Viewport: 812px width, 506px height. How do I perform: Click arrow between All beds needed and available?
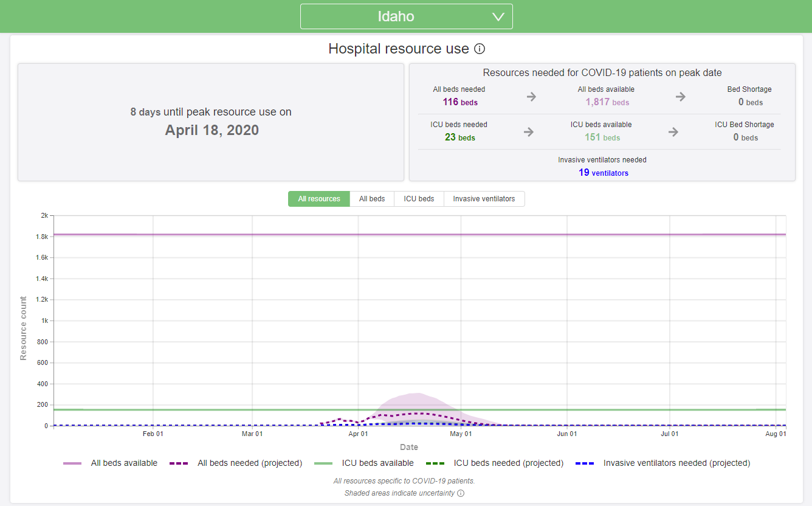tap(531, 97)
